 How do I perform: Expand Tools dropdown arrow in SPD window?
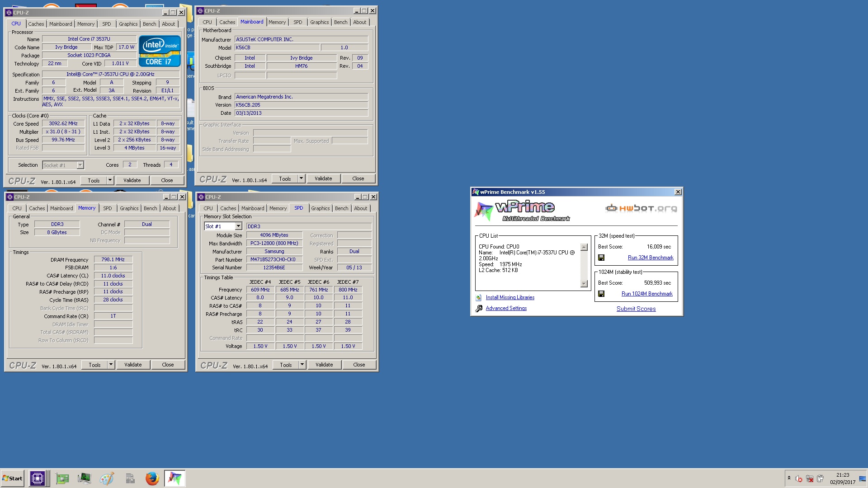[x=302, y=365]
